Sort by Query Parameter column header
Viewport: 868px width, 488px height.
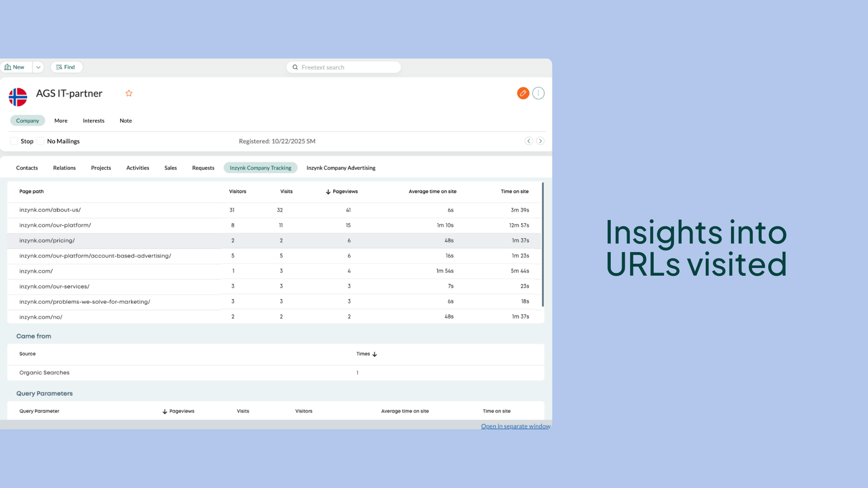pyautogui.click(x=39, y=411)
